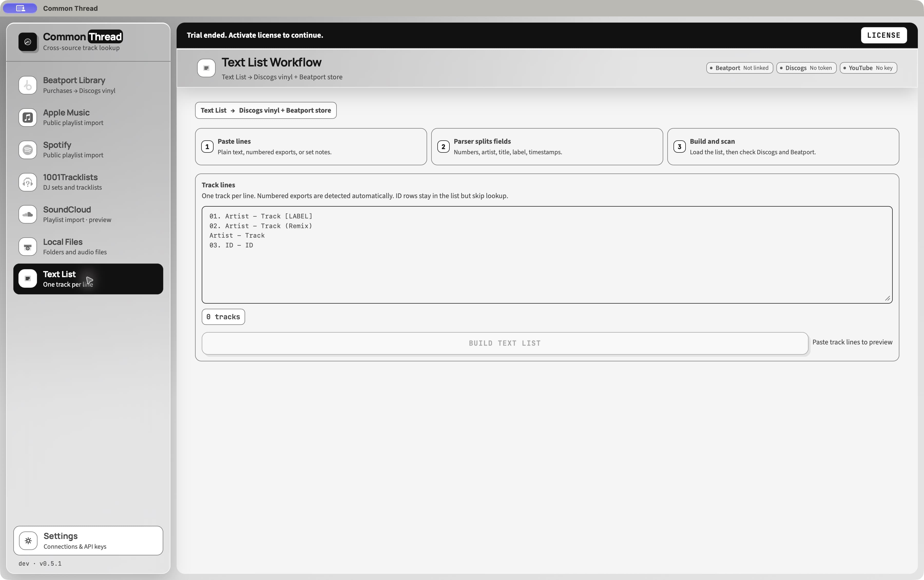Select SoundCloud playlist import
924x580 pixels.
[x=88, y=215]
